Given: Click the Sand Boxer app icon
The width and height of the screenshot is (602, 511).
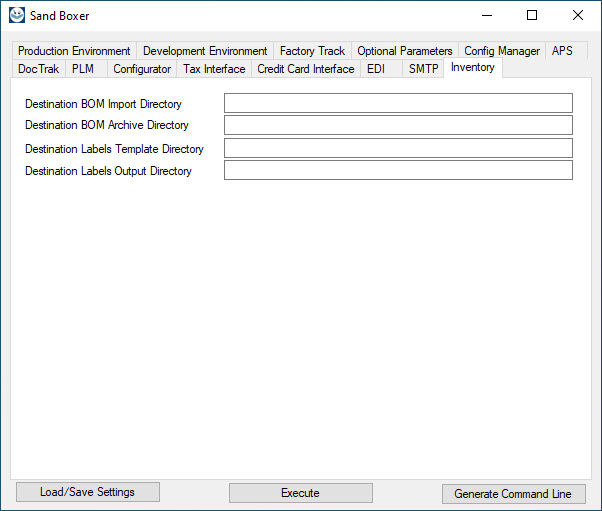Looking at the screenshot, I should pyautogui.click(x=17, y=15).
